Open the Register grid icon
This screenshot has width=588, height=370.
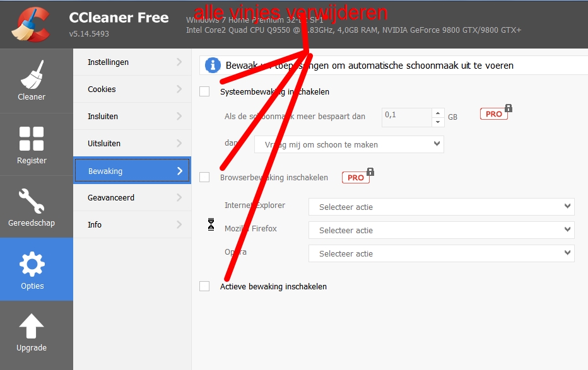pos(32,139)
